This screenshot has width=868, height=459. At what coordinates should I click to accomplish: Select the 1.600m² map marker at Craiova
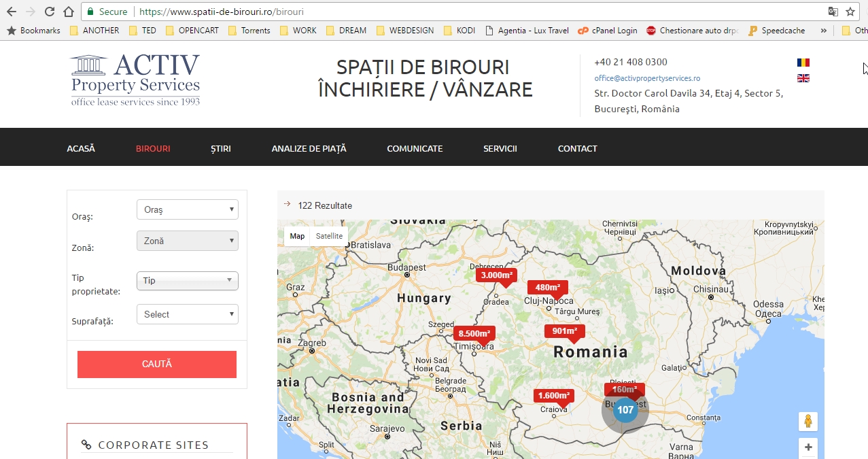point(553,396)
